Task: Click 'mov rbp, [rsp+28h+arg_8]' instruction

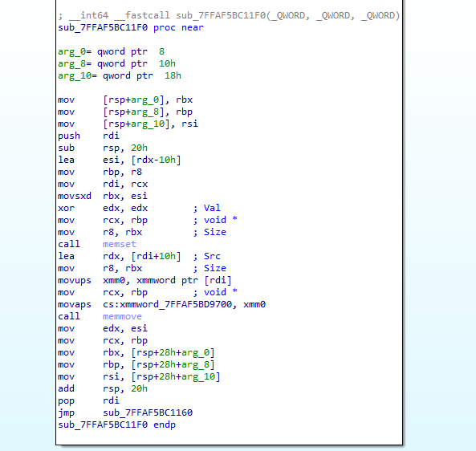Action: (x=136, y=364)
